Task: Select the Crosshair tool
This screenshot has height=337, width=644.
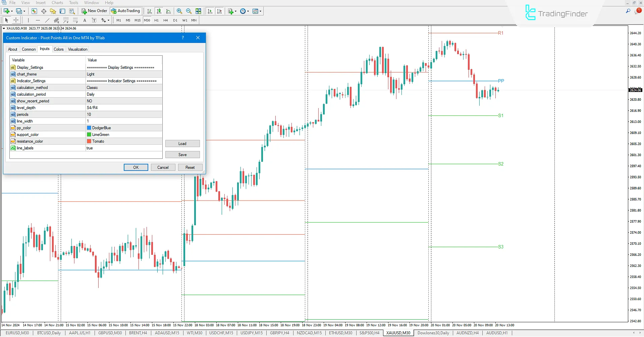Action: pyautogui.click(x=16, y=20)
